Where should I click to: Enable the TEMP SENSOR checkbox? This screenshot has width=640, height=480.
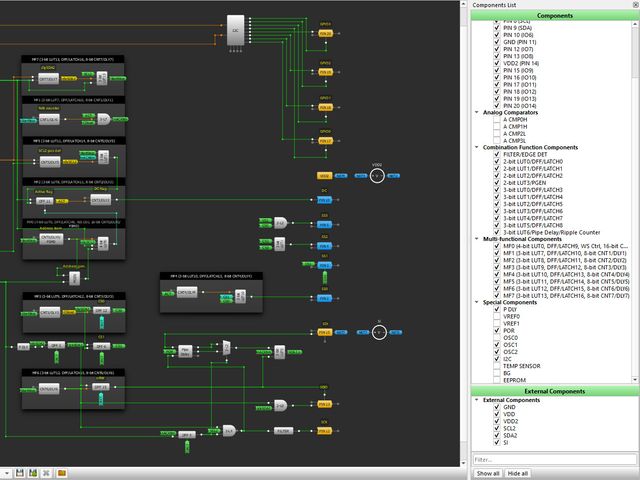497,366
